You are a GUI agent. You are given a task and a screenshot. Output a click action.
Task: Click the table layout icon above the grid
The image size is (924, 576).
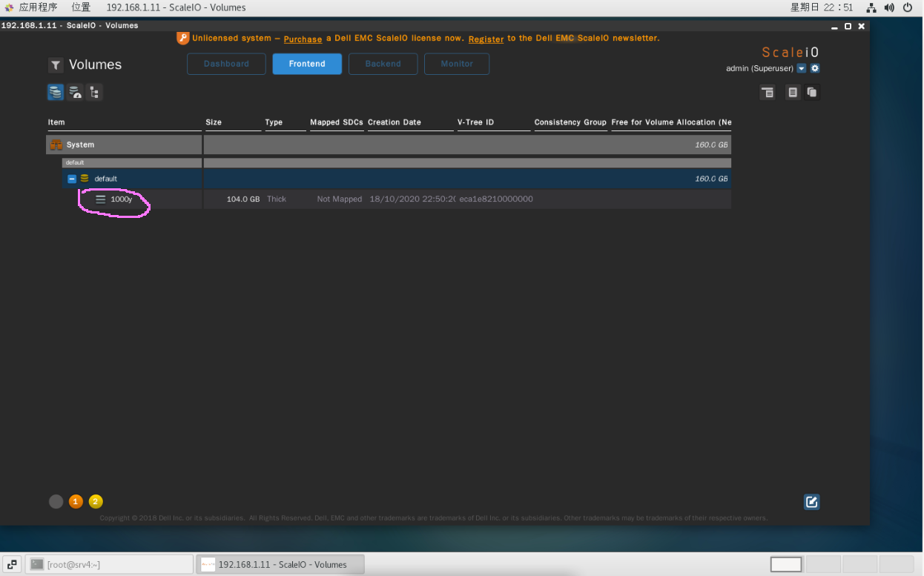[x=768, y=92]
